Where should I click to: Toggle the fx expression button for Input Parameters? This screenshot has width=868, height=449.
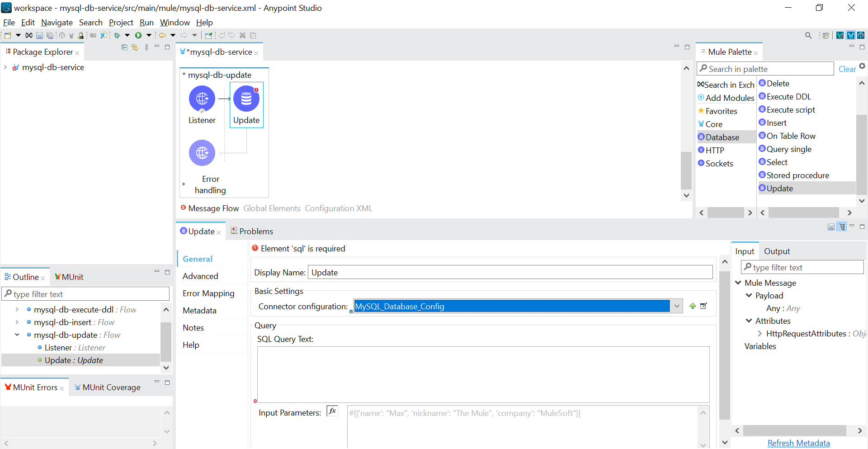point(332,411)
